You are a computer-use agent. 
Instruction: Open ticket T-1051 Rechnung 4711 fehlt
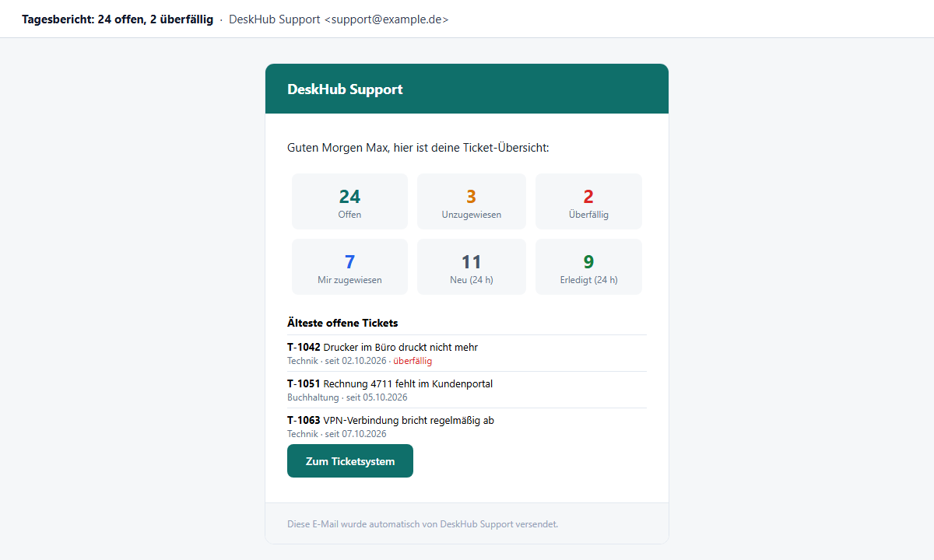[x=467, y=390]
